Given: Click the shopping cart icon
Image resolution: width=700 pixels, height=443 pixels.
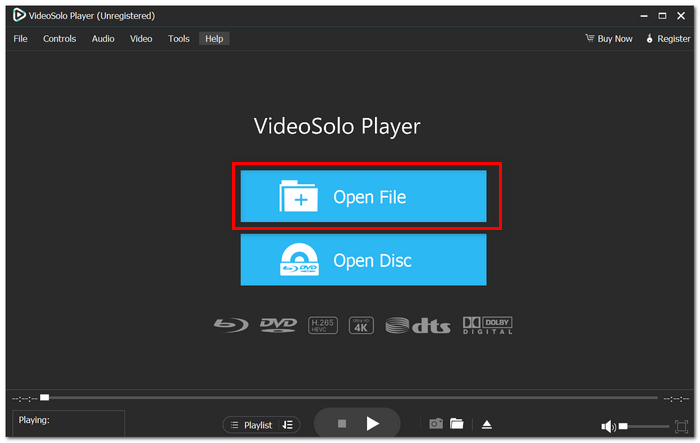Looking at the screenshot, I should tap(590, 38).
